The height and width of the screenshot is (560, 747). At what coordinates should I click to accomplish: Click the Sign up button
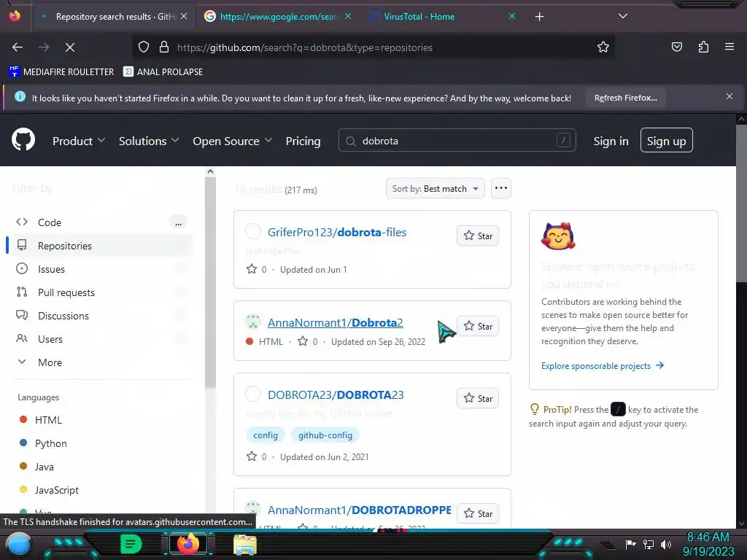click(x=666, y=141)
